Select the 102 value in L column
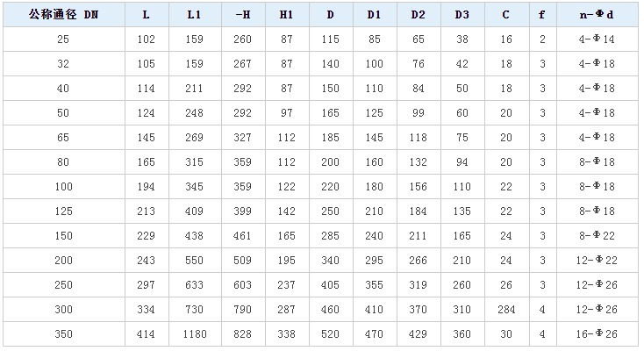This screenshot has width=644, height=351. (x=147, y=39)
